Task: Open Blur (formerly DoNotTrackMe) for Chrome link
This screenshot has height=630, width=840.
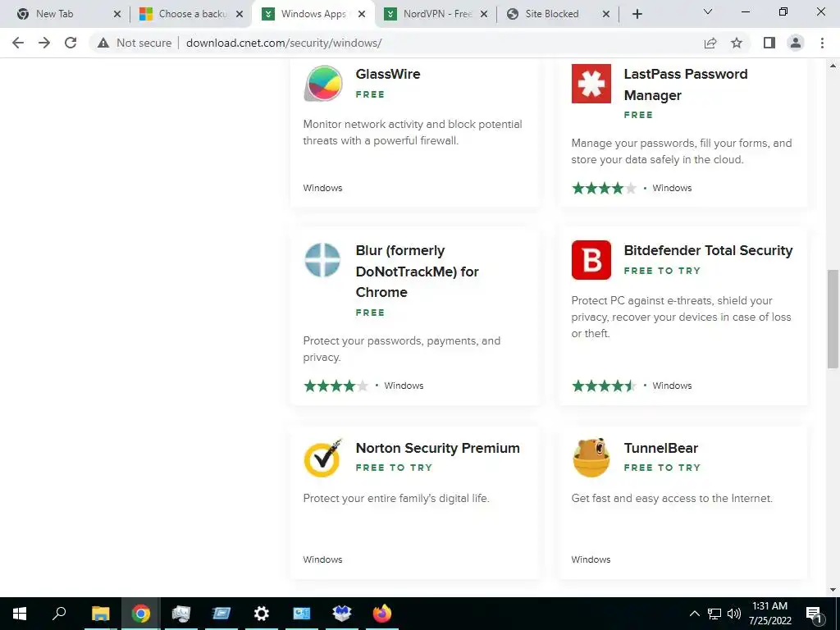Action: 417,272
